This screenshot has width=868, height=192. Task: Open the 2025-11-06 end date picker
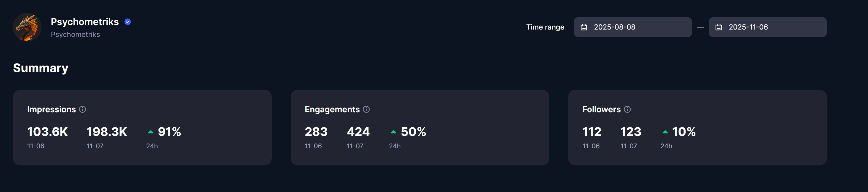pos(767,27)
